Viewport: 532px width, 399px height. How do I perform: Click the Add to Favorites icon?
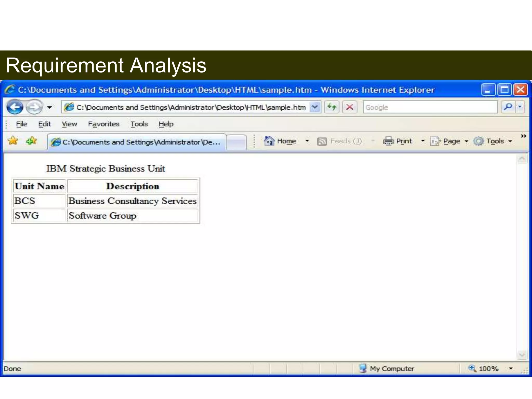pyautogui.click(x=32, y=141)
